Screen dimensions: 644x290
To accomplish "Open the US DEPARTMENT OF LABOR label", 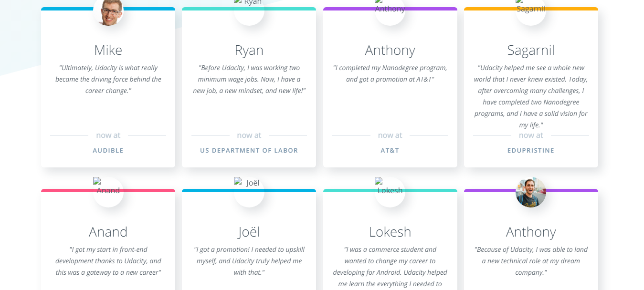I will 249,150.
